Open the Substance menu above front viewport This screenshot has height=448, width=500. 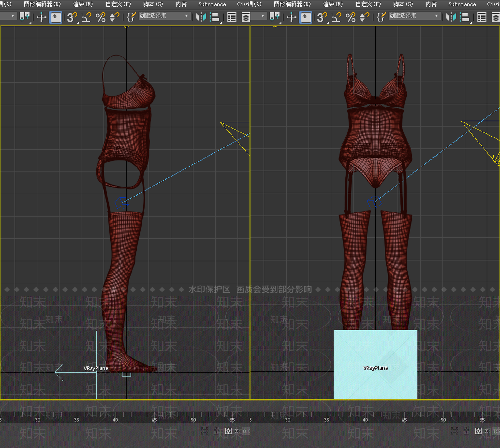(462, 4)
